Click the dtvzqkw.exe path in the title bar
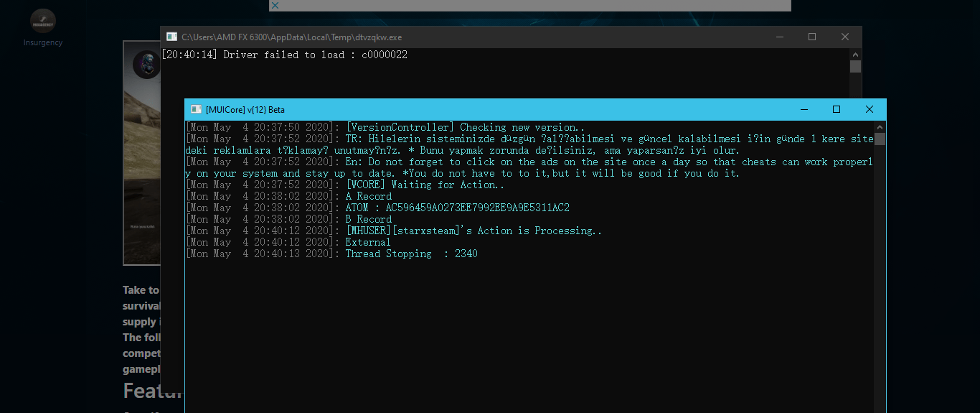Image resolution: width=980 pixels, height=413 pixels. 291,37
